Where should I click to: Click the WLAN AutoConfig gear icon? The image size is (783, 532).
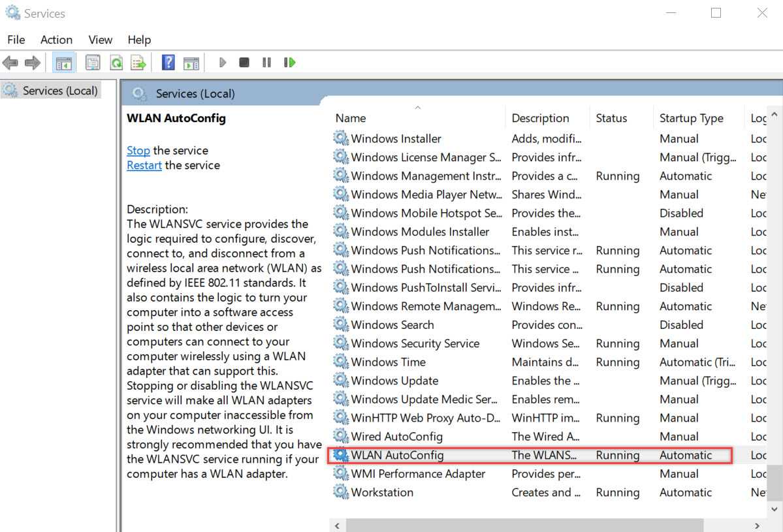coord(341,454)
